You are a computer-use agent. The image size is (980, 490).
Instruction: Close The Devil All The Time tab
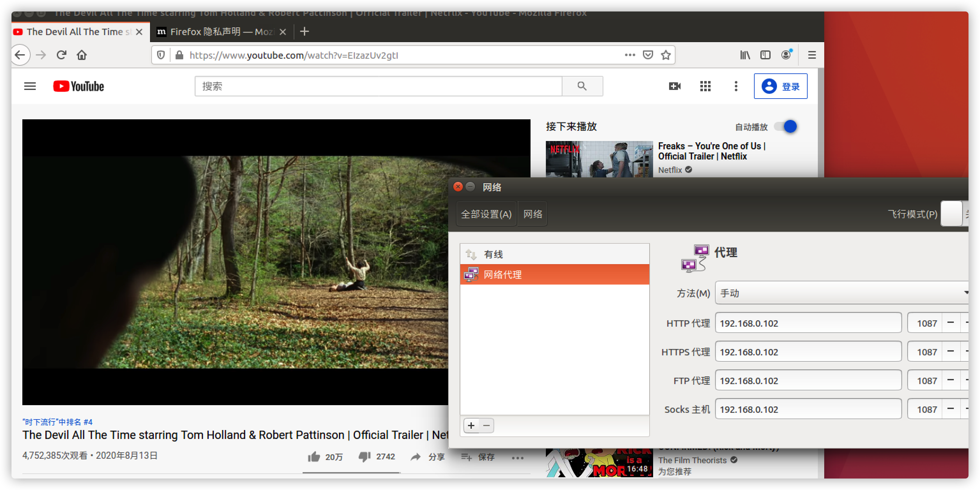[139, 32]
